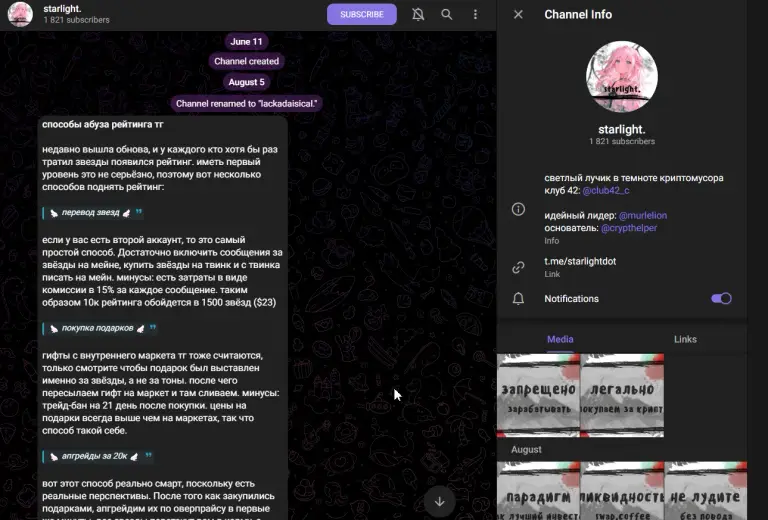Open the 'запрещено' media thumbnail
768x520 pixels.
point(538,395)
